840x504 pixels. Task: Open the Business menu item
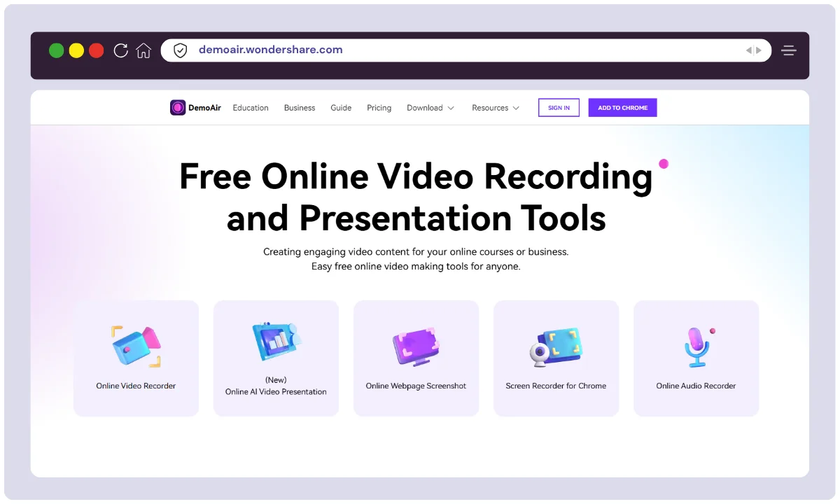click(x=300, y=108)
